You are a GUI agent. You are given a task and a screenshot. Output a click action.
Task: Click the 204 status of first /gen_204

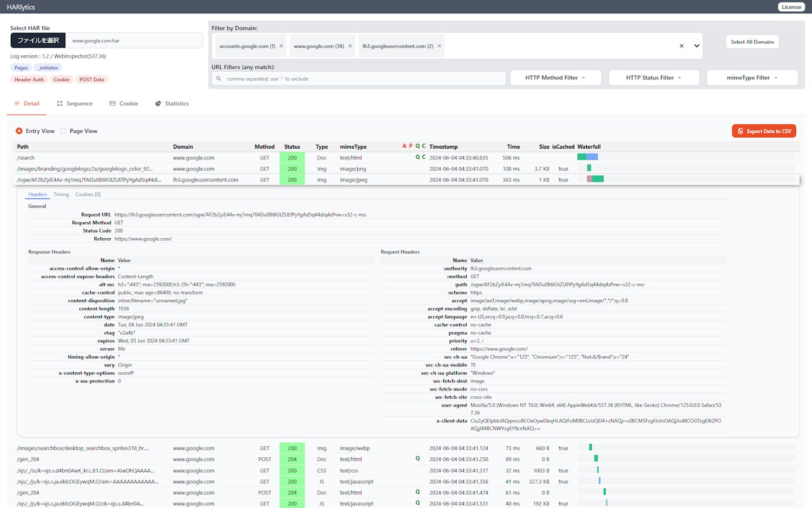[292, 459]
